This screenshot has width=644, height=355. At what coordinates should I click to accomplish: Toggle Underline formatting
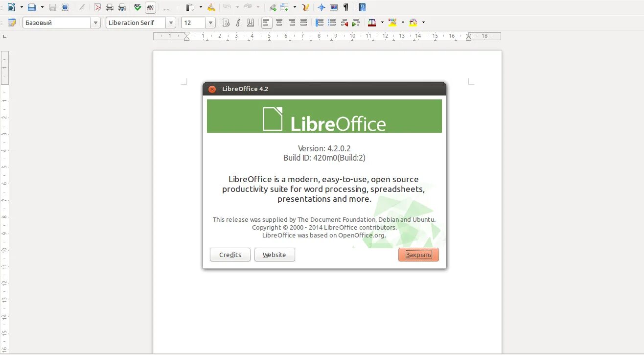251,23
